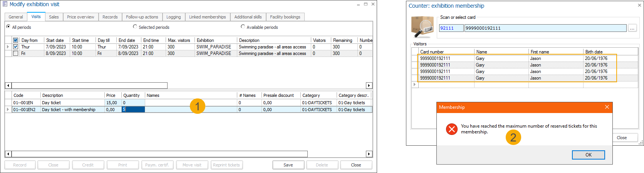Uncheck the Thur 7/09/2023 visit checkbox
This screenshot has height=173, width=644.
(x=16, y=47)
